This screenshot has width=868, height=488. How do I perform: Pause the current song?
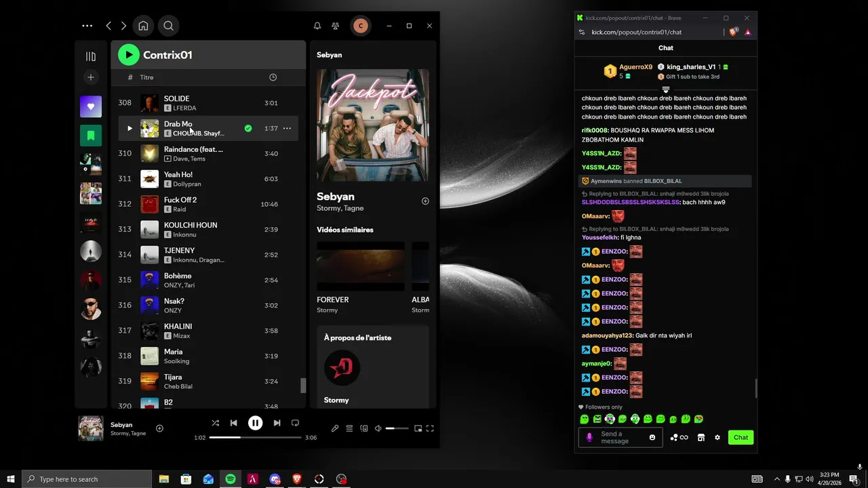(255, 423)
